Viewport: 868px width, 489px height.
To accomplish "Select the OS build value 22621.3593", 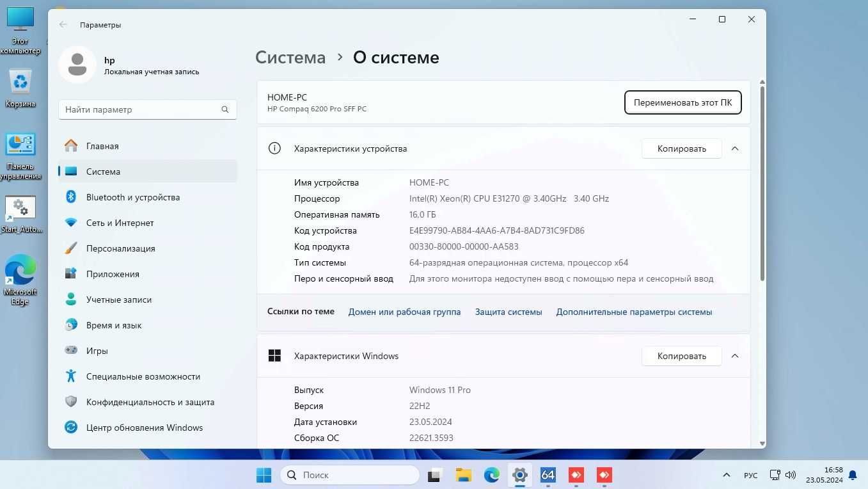I will 431,438.
